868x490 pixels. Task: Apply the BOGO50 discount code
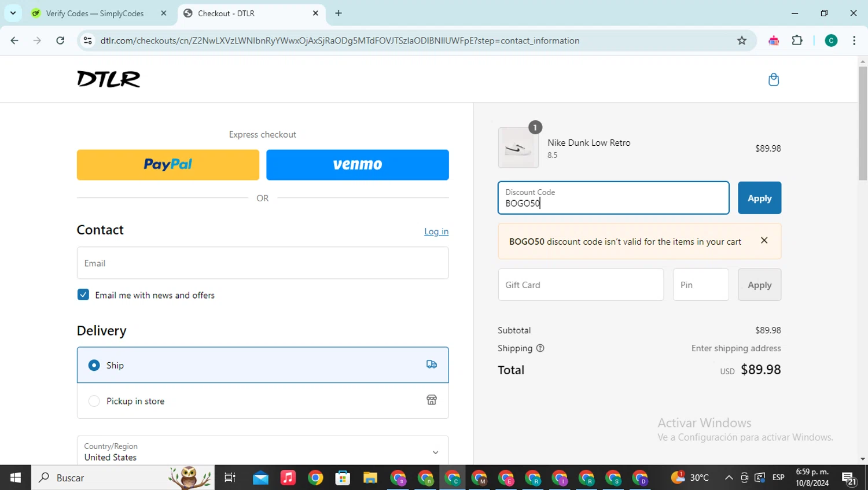pyautogui.click(x=759, y=198)
